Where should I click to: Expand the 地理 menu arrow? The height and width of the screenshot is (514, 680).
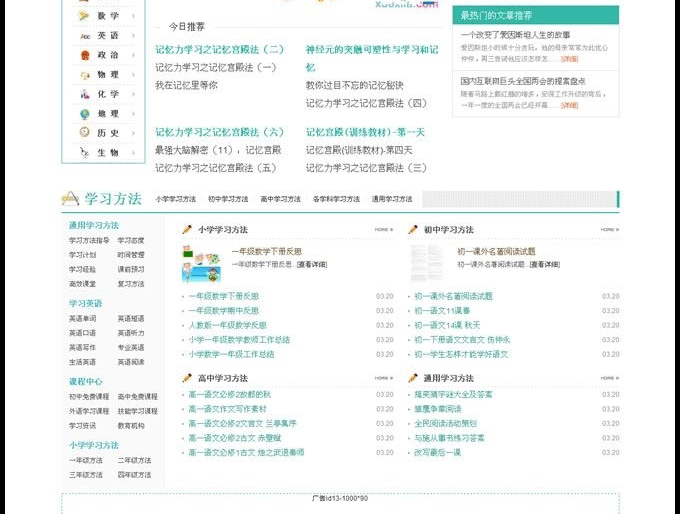click(133, 114)
